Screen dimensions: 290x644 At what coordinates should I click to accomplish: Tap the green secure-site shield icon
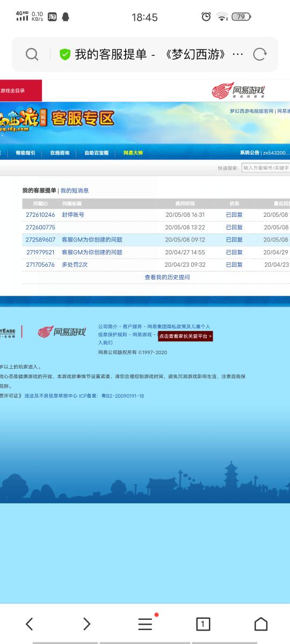click(65, 54)
